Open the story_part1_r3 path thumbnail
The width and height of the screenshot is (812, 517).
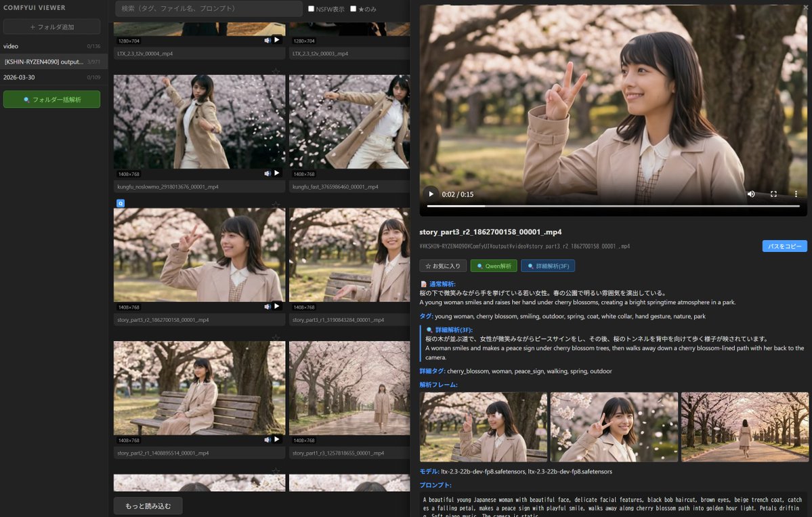click(349, 388)
